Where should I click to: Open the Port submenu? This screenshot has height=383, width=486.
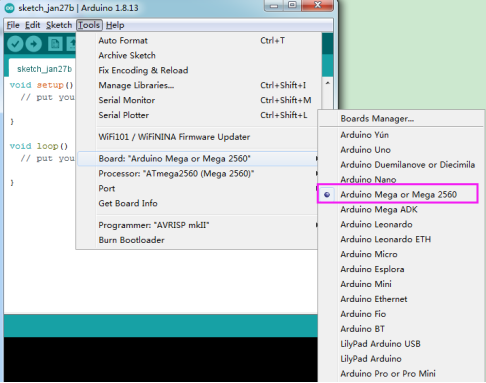[197, 189]
